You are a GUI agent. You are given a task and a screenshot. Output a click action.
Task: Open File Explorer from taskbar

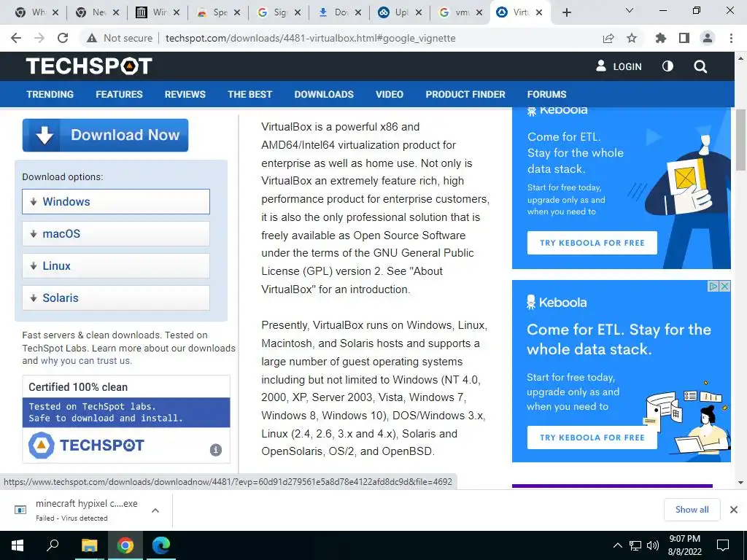pyautogui.click(x=88, y=545)
